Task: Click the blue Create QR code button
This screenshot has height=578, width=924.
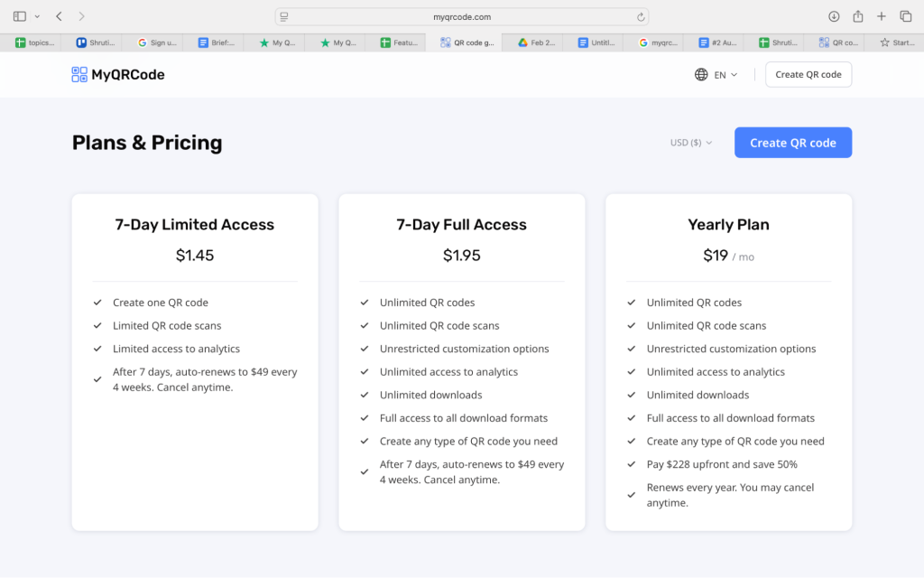Action: (x=792, y=142)
